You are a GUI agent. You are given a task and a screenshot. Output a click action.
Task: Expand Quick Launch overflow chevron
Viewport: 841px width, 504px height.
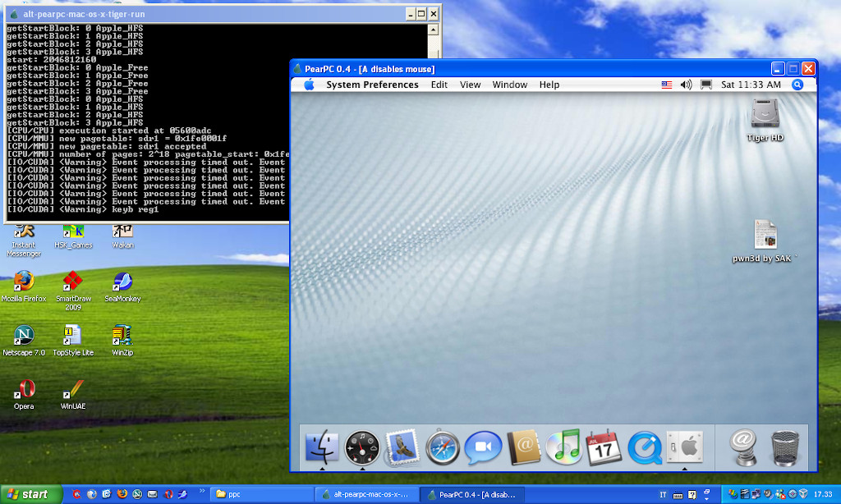pyautogui.click(x=202, y=491)
